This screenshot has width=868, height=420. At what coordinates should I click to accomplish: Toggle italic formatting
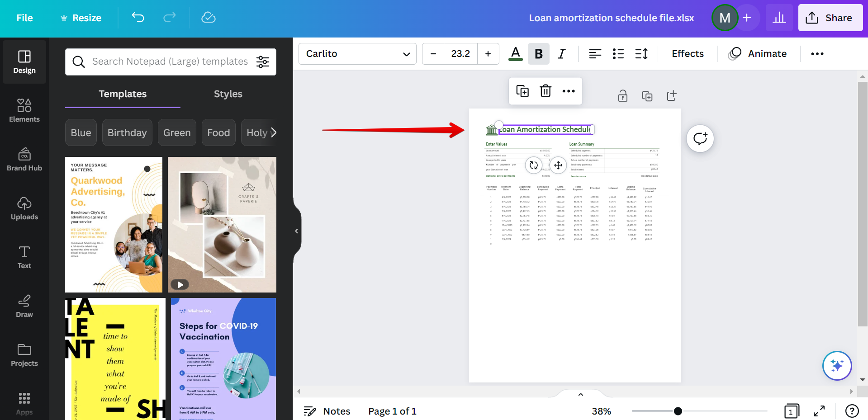(561, 54)
